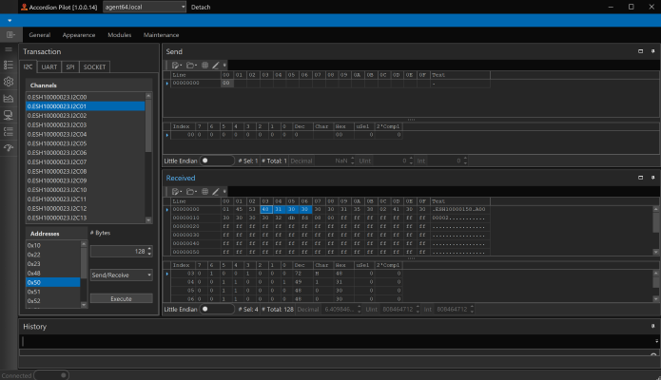Open the General ribbon tab
661x380 pixels.
coord(40,35)
